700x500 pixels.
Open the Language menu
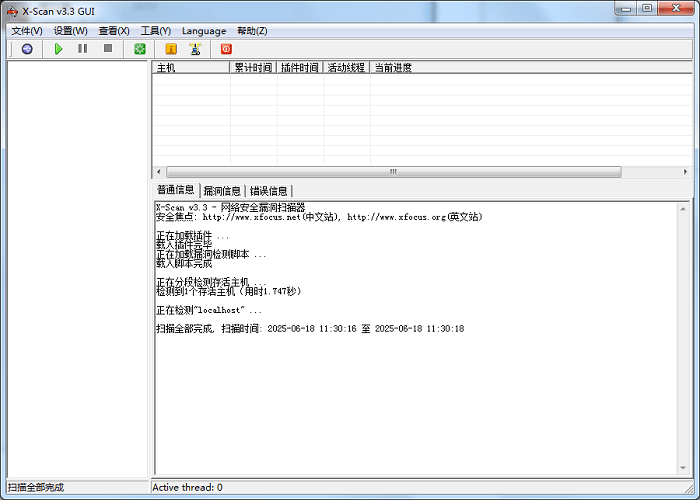204,31
